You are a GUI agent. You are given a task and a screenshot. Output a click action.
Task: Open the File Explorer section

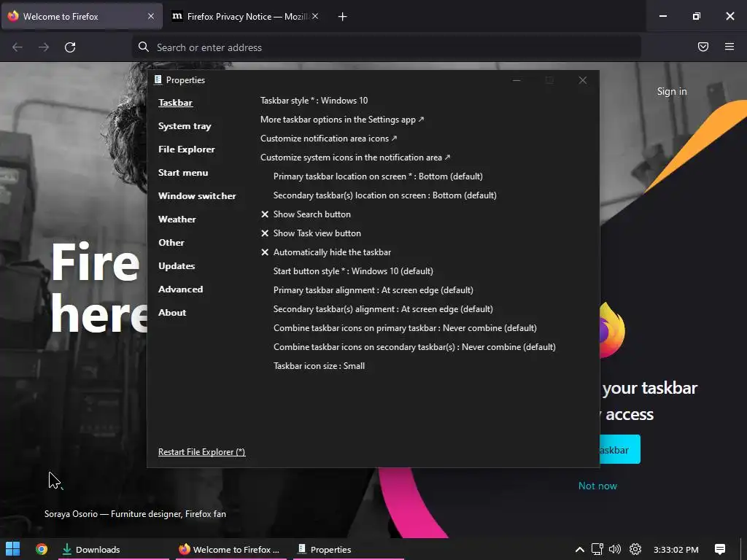[187, 149]
